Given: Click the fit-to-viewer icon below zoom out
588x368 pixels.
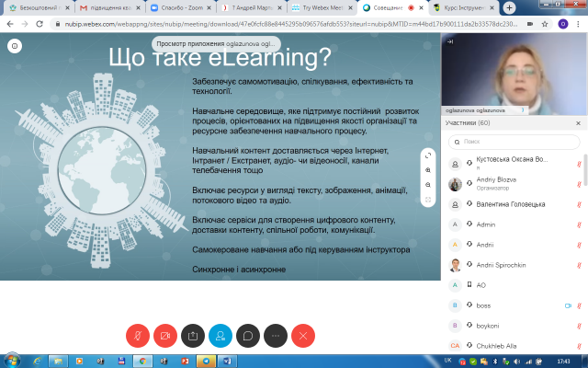Looking at the screenshot, I should (x=428, y=200).
